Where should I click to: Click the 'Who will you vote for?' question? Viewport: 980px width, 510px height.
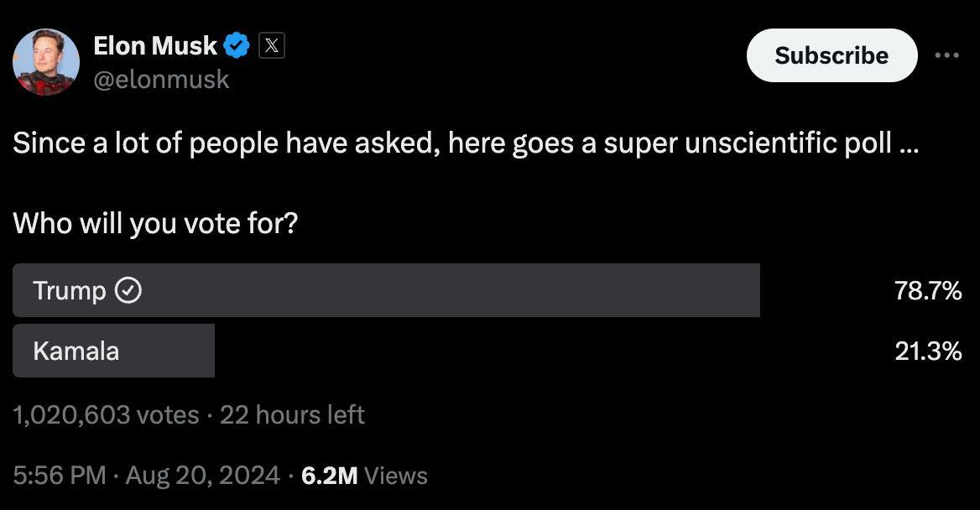[x=155, y=223]
